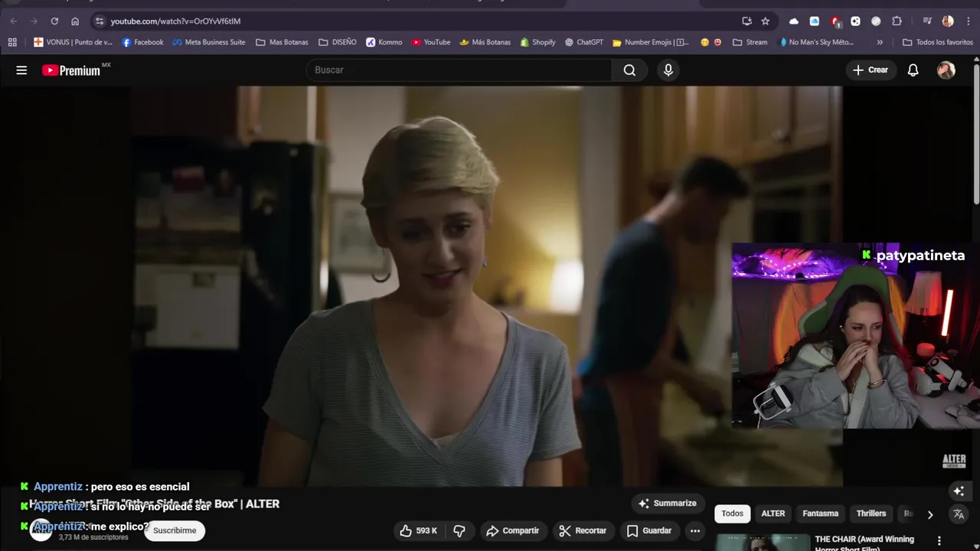Open the YouTube bookmark
The image size is (980, 551).
click(x=431, y=42)
